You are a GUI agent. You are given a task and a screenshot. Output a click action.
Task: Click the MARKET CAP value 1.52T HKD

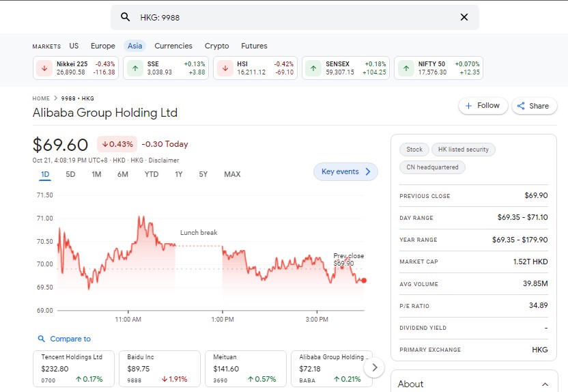point(530,262)
